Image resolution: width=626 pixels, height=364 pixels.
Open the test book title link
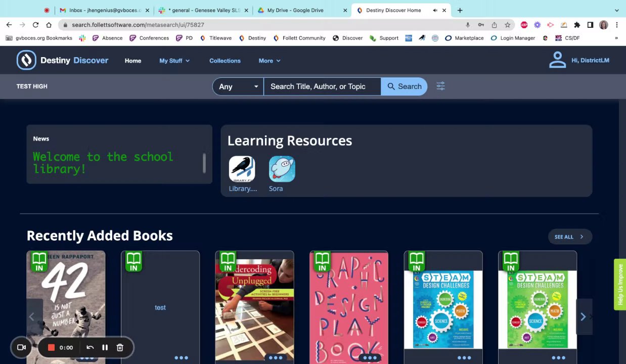click(160, 307)
